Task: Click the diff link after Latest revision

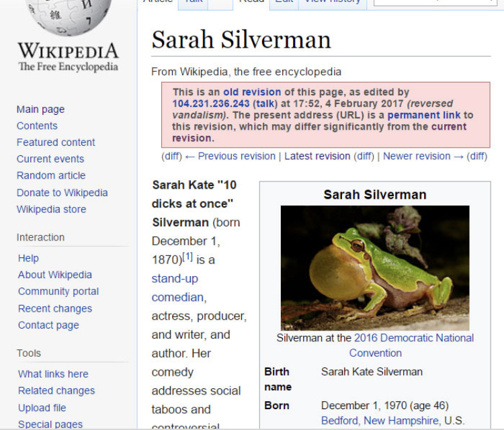Action: (x=364, y=156)
